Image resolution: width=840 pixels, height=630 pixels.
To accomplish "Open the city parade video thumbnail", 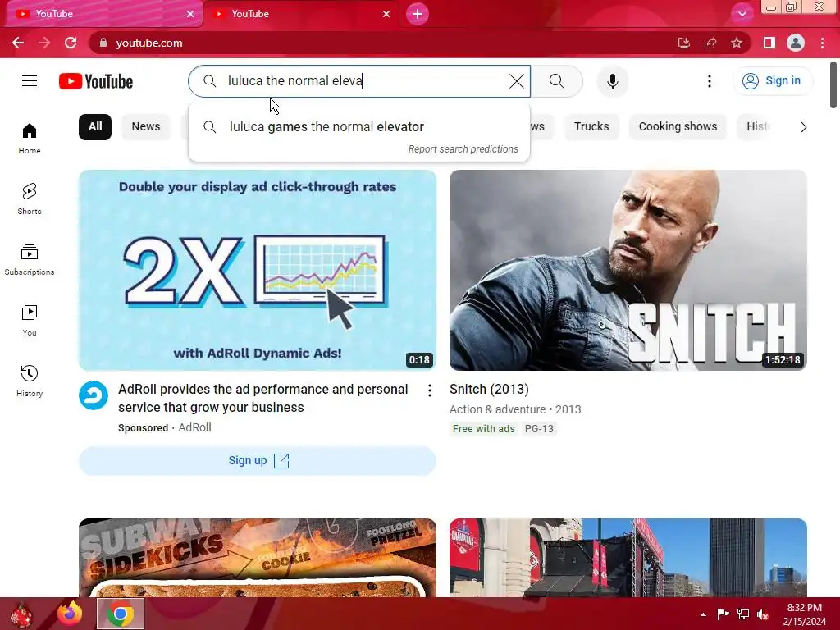I will tap(628, 558).
